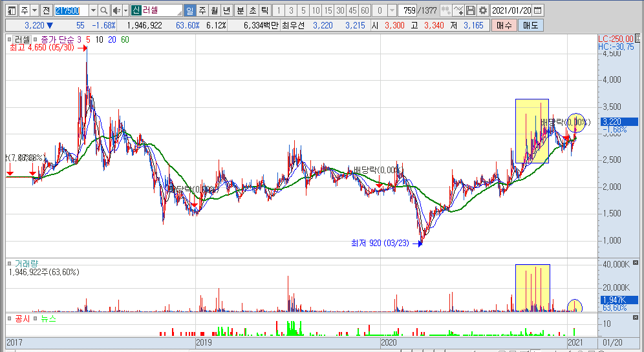Open dropdown arrow next to 주 button
This screenshot has width=644, height=352.
[34, 11]
